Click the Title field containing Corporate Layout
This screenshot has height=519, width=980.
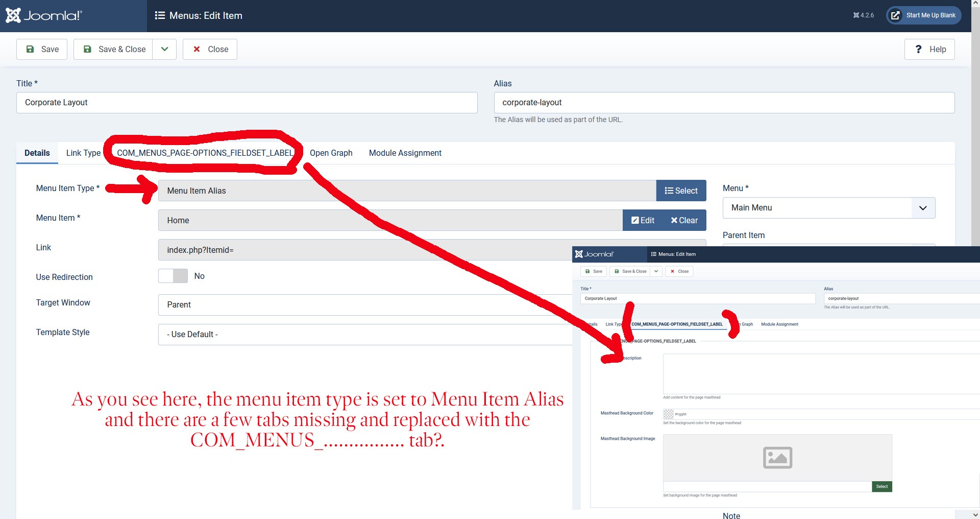(247, 103)
